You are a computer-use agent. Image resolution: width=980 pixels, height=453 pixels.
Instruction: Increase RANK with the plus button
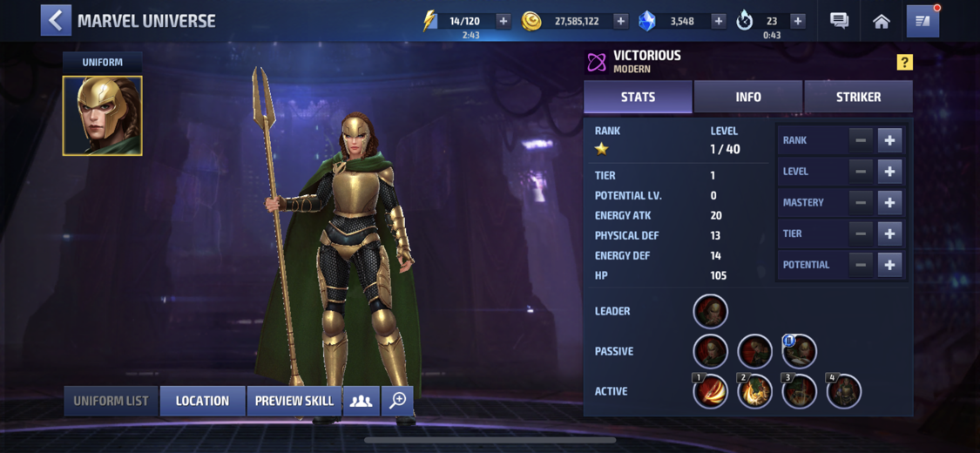click(x=889, y=140)
